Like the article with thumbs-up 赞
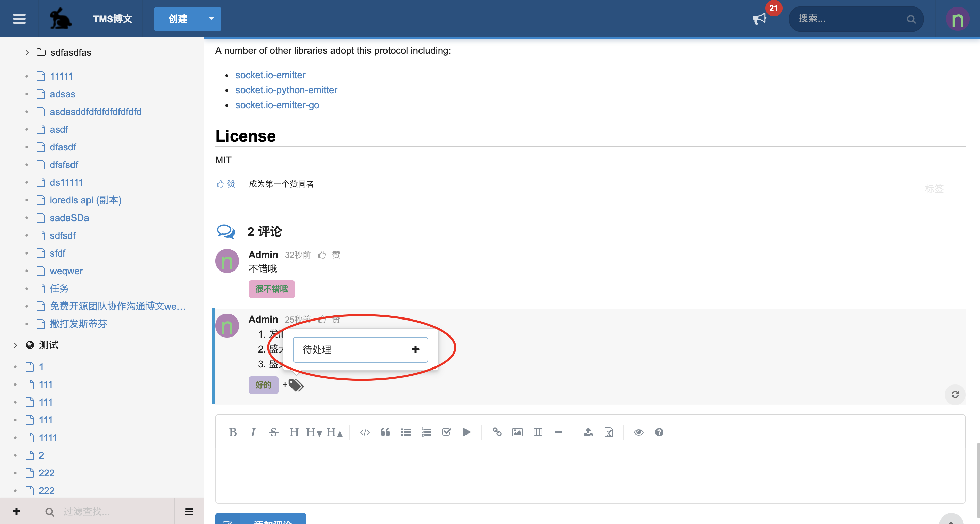This screenshot has width=980, height=524. (x=226, y=184)
